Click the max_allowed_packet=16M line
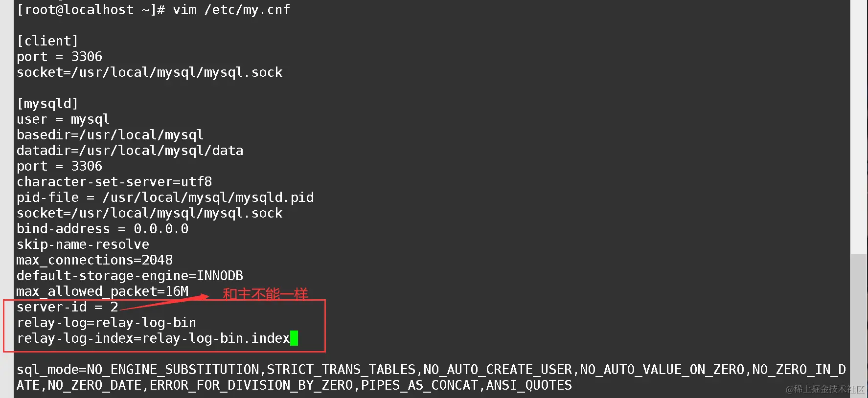This screenshot has height=398, width=868. [x=102, y=291]
